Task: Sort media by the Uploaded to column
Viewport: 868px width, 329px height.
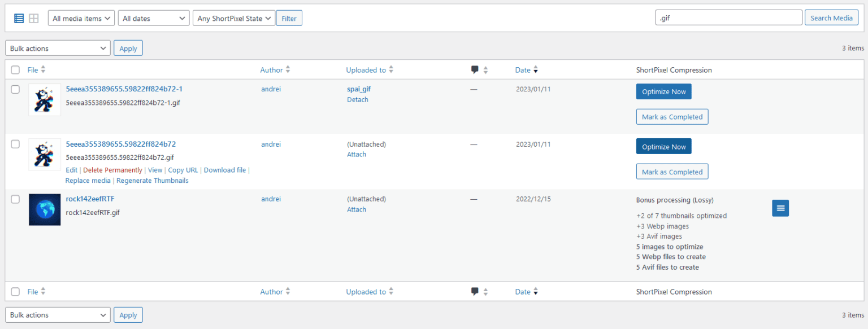Action: [366, 69]
